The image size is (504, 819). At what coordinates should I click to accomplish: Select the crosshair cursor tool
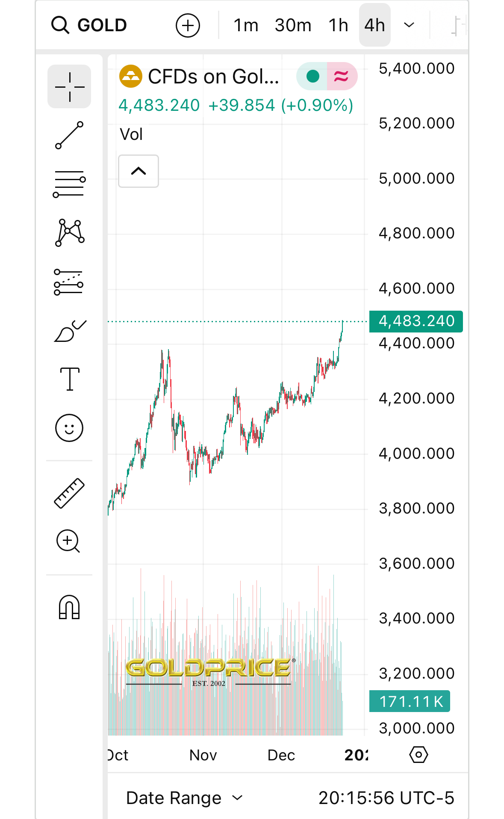69,87
